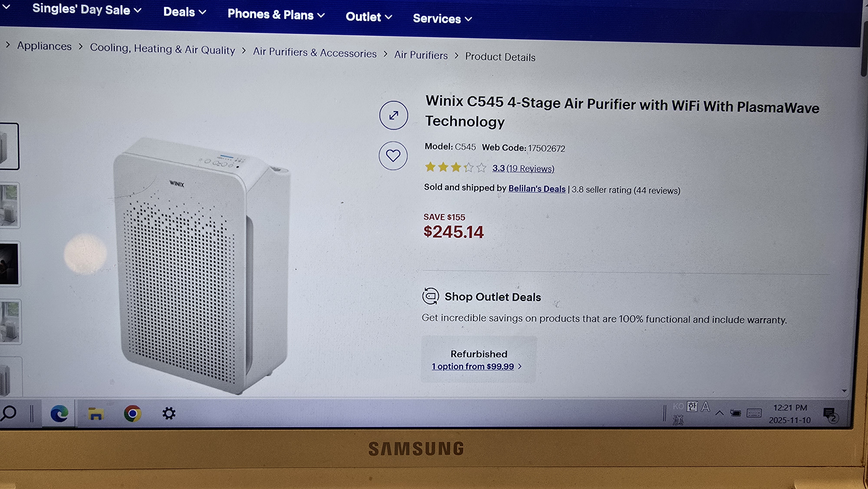Click the expand image fullscreen icon
This screenshot has height=489, width=868.
tap(394, 115)
